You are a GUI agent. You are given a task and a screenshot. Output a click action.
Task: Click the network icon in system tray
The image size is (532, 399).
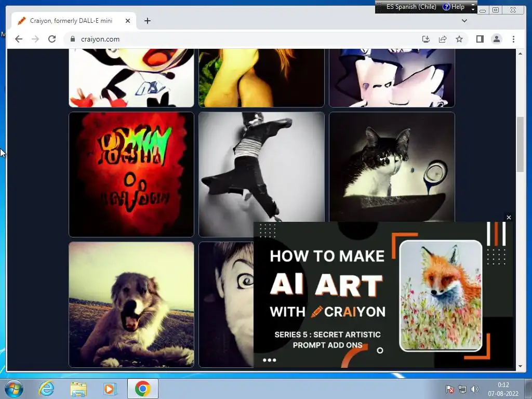tap(462, 389)
